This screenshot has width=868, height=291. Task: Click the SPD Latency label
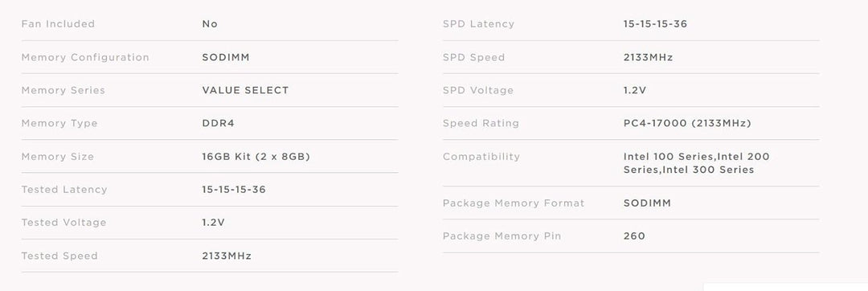(479, 24)
